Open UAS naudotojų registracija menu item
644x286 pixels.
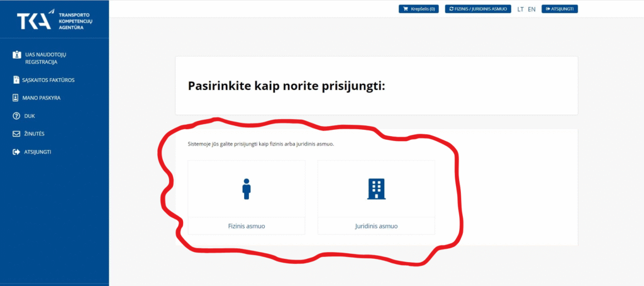[45, 59]
